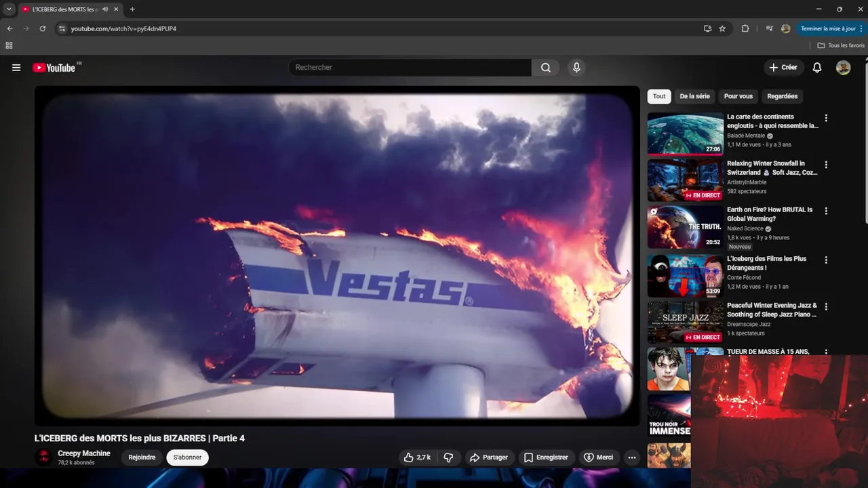This screenshot has width=868, height=488.
Task: Open the 'TUEUR DE MASSE À 15 ANS' title
Action: (x=768, y=352)
